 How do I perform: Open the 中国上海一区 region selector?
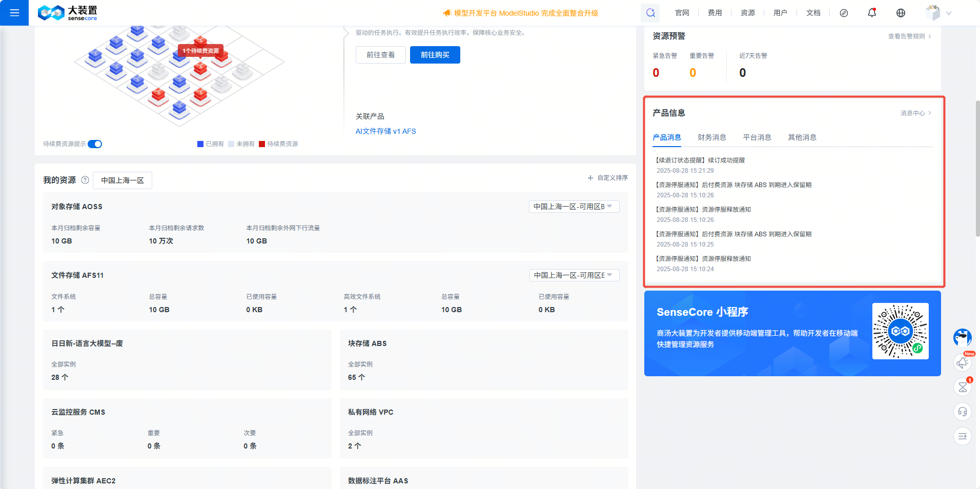click(122, 180)
